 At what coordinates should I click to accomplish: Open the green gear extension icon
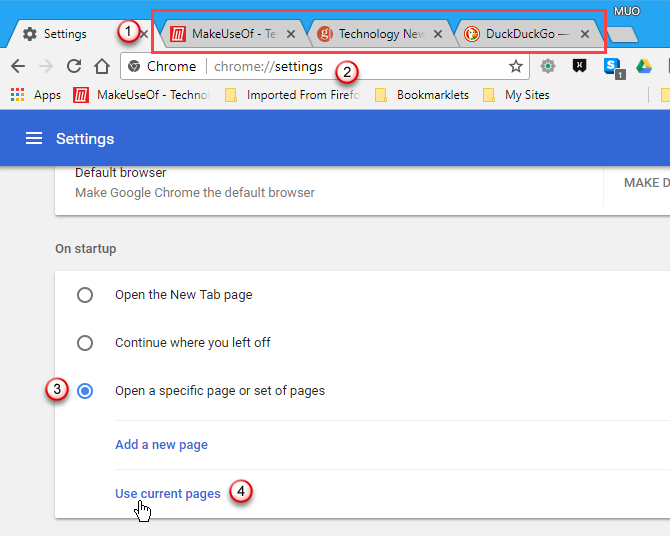click(x=548, y=66)
